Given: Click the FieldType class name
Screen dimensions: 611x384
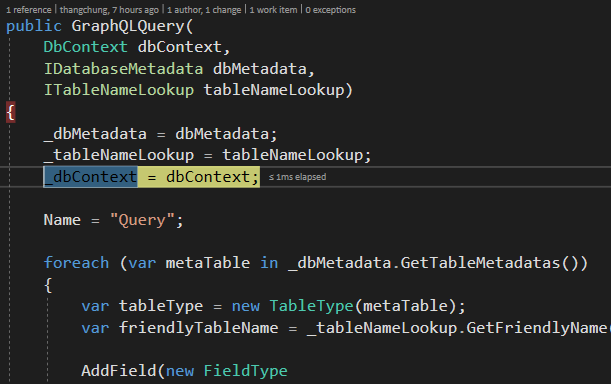Looking at the screenshot, I should pos(245,371).
